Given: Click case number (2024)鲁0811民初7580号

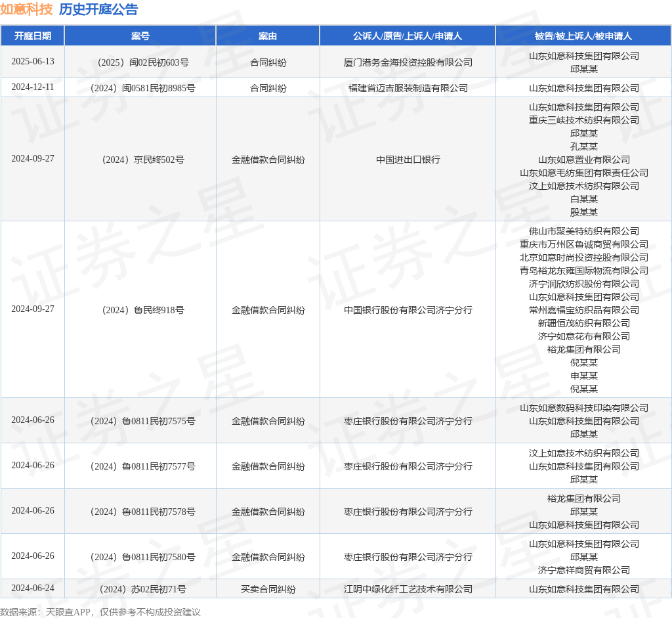Looking at the screenshot, I should coord(142,557).
